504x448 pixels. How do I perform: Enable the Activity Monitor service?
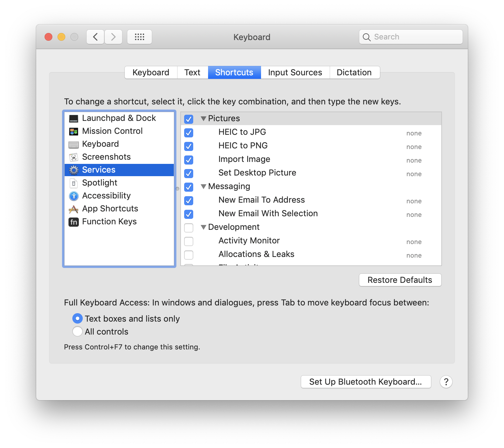[x=188, y=241]
